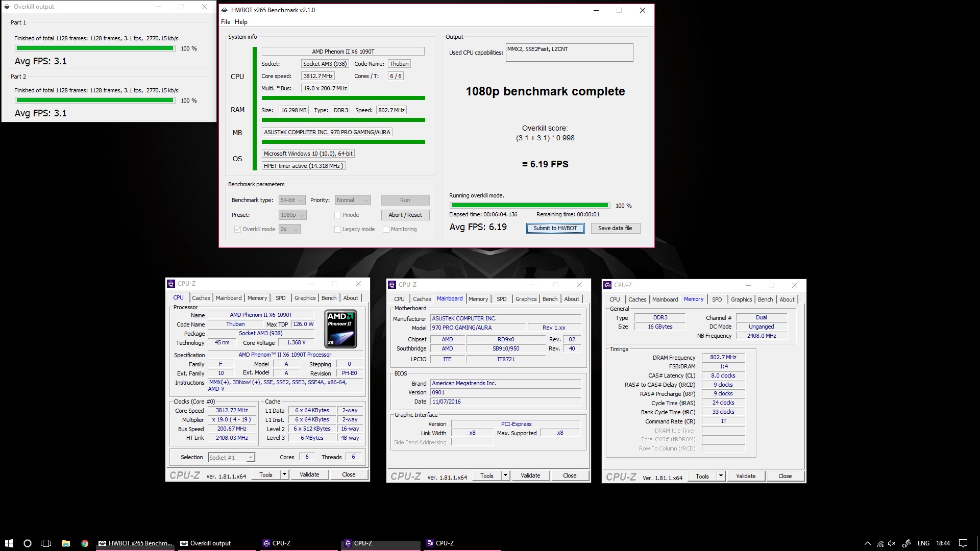Click the Core Speed 3812.72 MHz field

(x=232, y=410)
